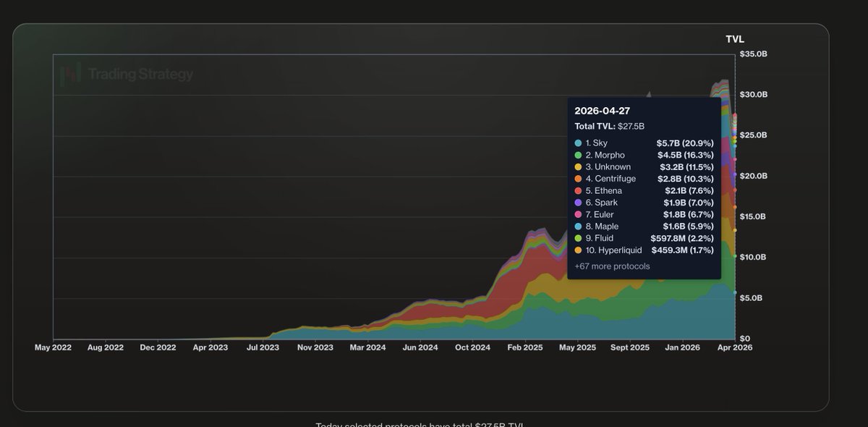Click the $20.0B y-axis label
868x427 pixels.
click(753, 176)
